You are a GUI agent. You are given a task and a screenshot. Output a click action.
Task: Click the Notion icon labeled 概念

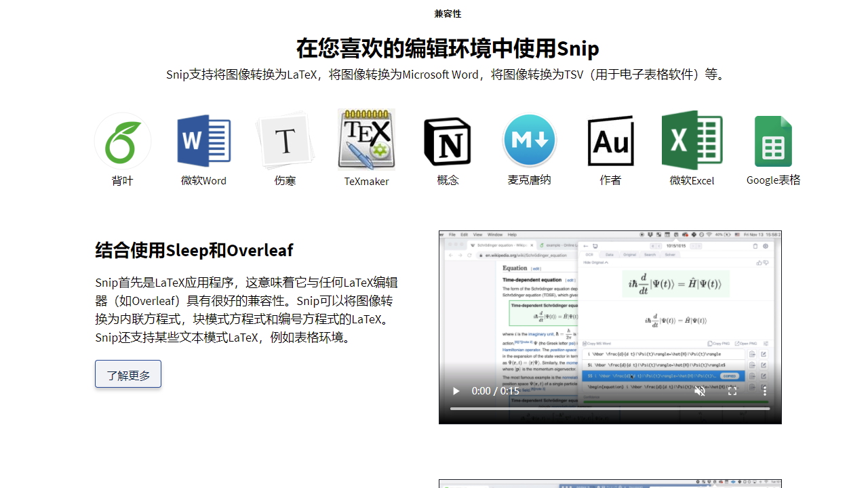point(448,140)
